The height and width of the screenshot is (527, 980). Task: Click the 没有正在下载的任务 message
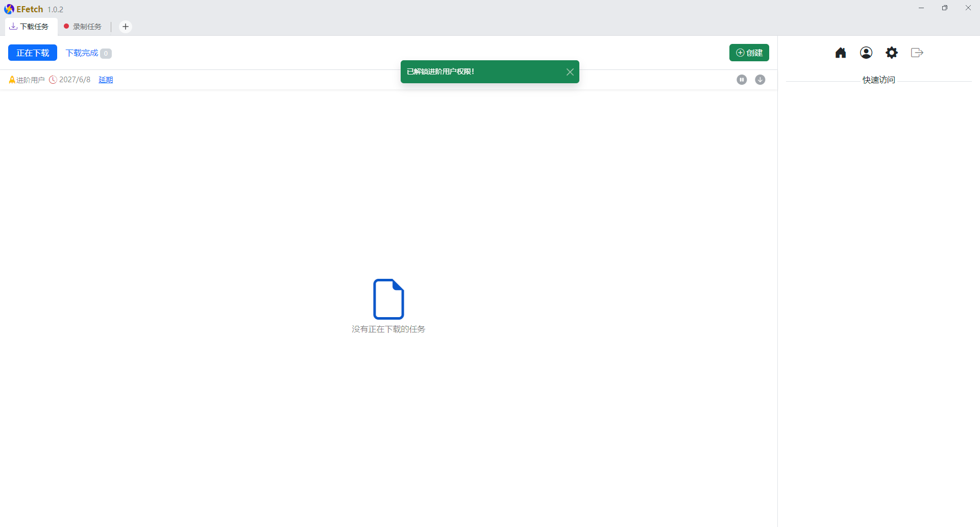(388, 329)
